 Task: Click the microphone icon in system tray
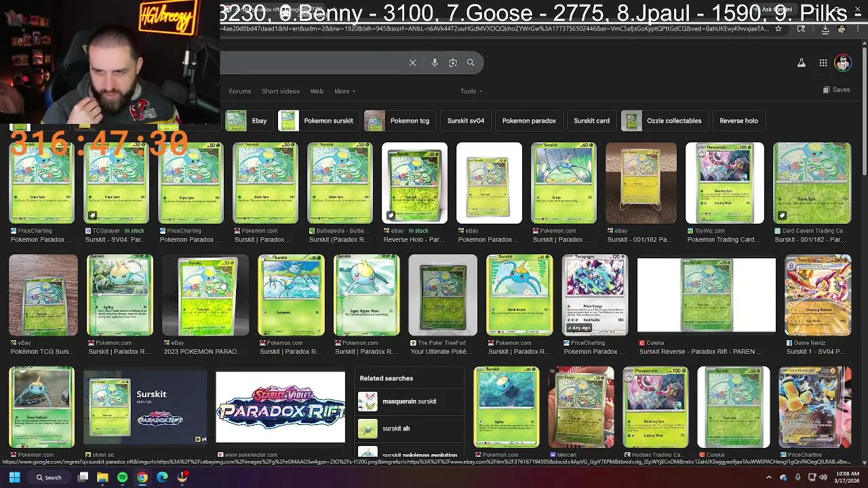coord(797,477)
